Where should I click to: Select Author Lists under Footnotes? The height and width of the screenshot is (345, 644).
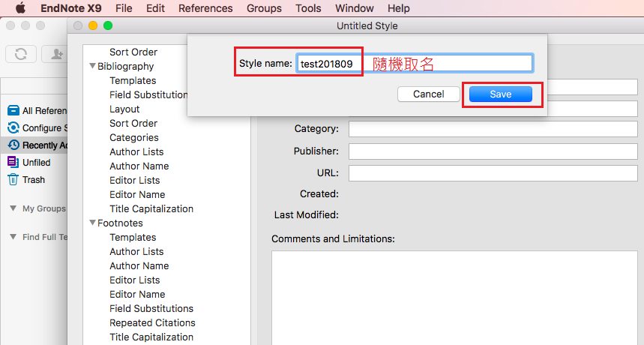coord(136,251)
